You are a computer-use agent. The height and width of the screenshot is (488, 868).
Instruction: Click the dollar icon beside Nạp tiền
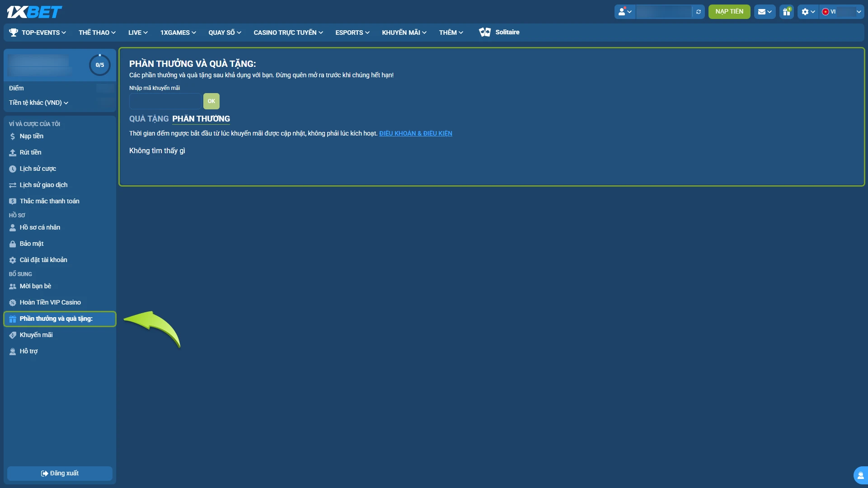[x=13, y=136]
